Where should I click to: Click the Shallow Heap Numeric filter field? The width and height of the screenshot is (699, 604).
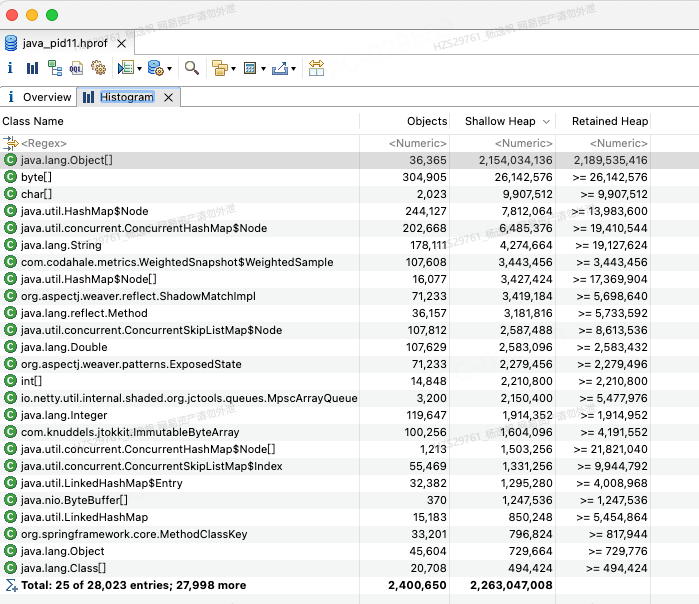[502, 143]
